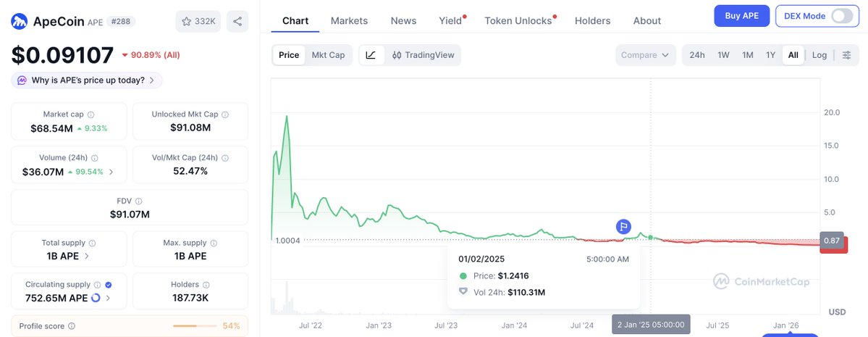Switch chart to Mkt Cap view
Viewport: 868px width, 337px height.
pyautogui.click(x=328, y=55)
